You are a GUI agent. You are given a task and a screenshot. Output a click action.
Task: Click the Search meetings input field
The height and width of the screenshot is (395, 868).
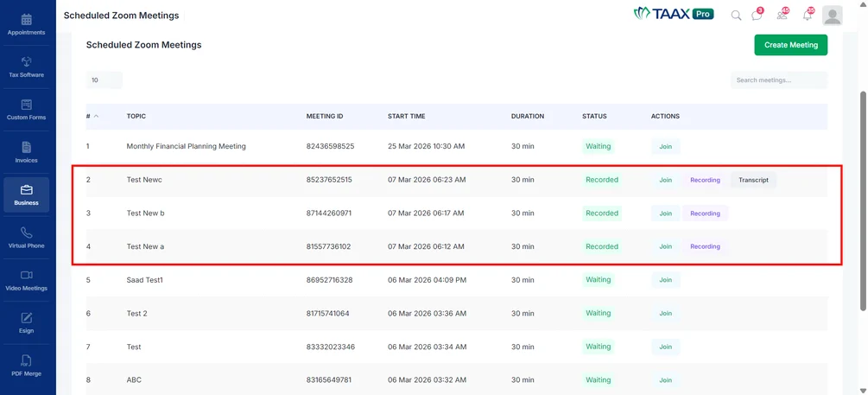point(779,80)
